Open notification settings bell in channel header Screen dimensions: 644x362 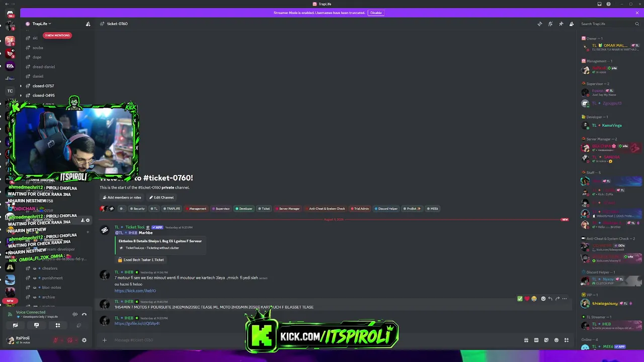pyautogui.click(x=550, y=24)
